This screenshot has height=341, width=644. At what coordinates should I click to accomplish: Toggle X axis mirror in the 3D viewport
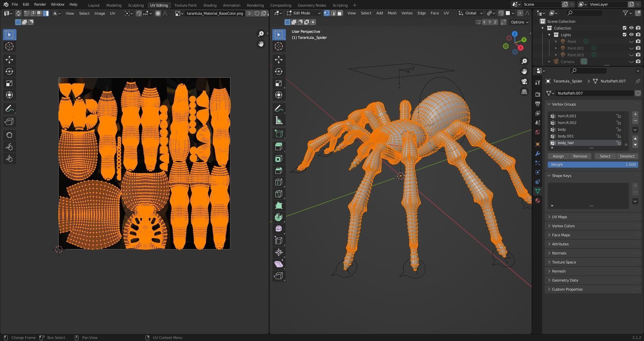[x=484, y=22]
